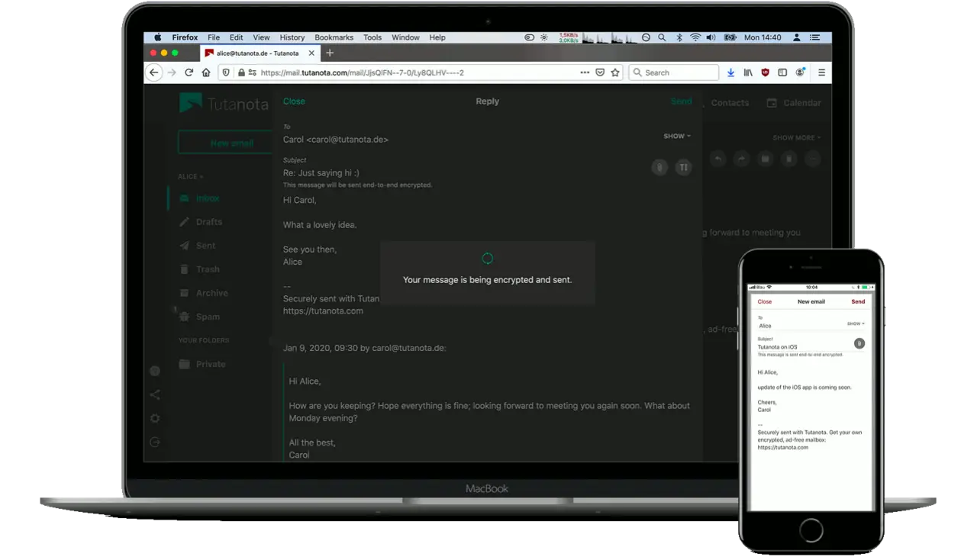Screen dimensions: 977x560
Task: Tap the subject 'Tutanota on iOS' on iPhone
Action: tap(777, 347)
